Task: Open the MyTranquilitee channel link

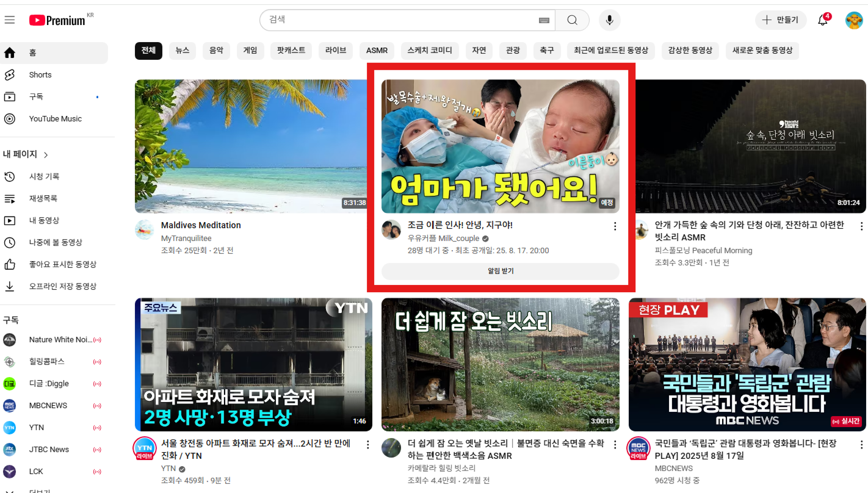Action: pos(186,238)
